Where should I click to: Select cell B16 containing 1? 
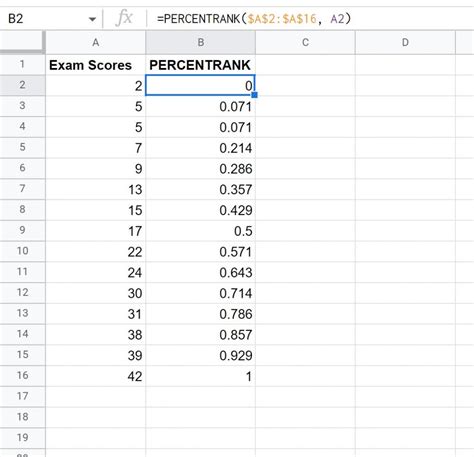tap(200, 376)
